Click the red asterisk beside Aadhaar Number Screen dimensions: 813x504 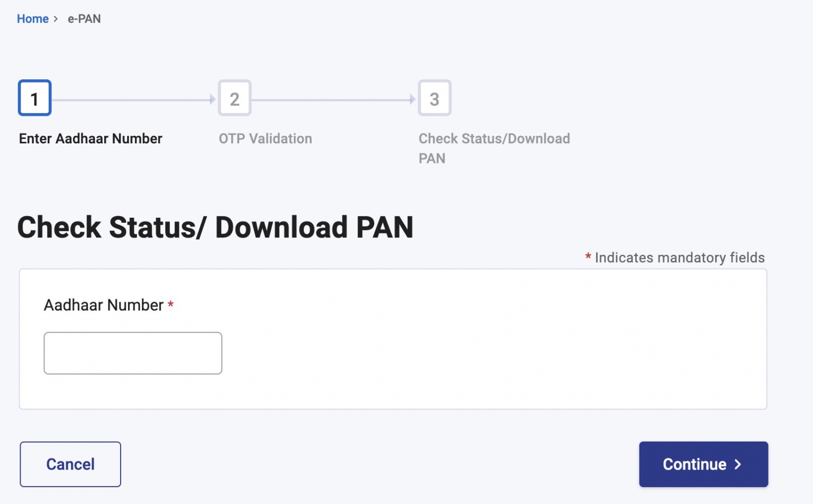coord(170,304)
